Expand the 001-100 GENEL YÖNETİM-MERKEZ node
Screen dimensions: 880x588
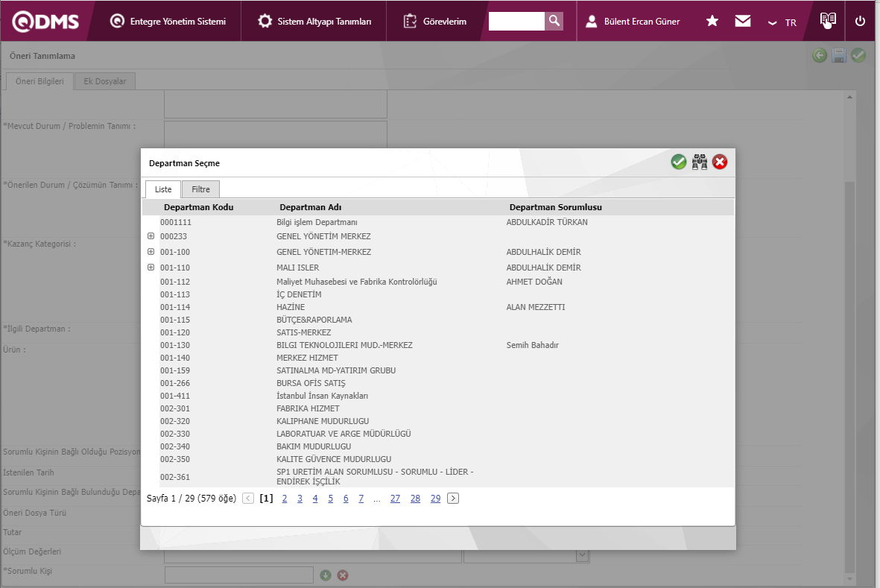point(151,251)
